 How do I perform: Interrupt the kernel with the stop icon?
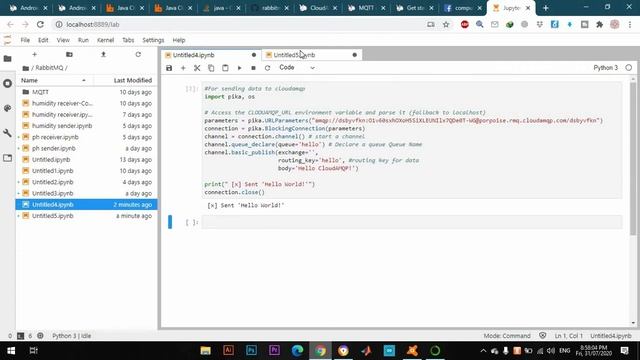point(253,68)
